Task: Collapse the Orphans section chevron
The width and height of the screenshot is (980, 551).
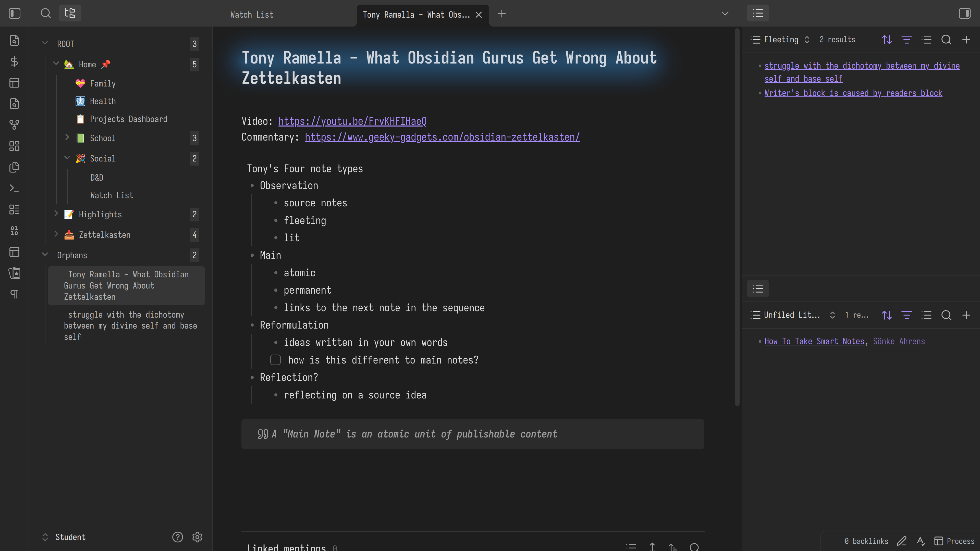Action: [x=44, y=254]
